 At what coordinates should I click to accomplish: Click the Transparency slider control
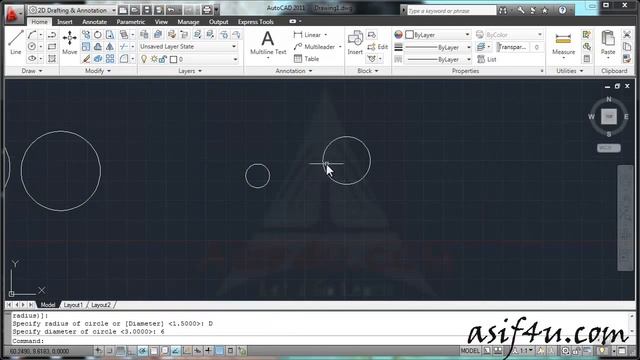pyautogui.click(x=513, y=47)
